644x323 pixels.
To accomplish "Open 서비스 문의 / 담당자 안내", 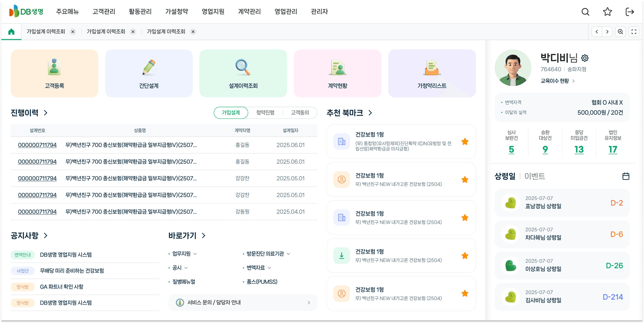I will point(243,302).
